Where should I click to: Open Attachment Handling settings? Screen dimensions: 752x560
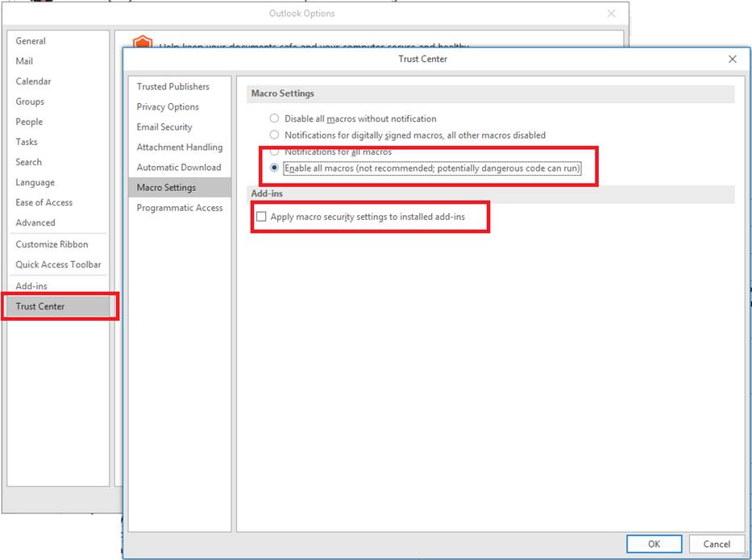click(x=179, y=147)
